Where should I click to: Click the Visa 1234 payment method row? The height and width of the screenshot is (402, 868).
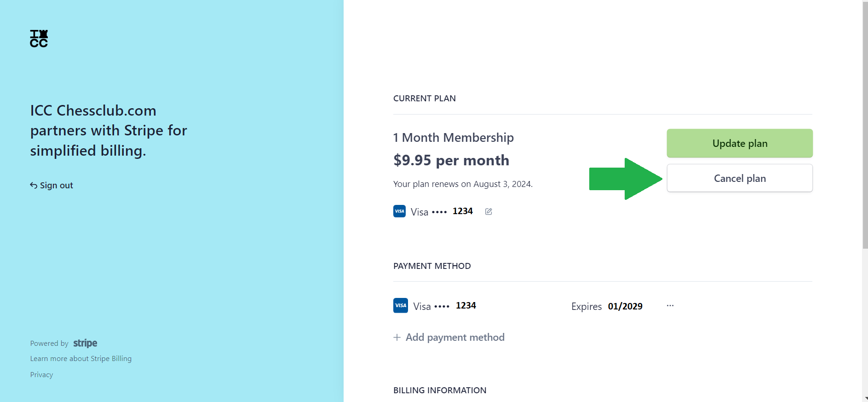coord(534,306)
